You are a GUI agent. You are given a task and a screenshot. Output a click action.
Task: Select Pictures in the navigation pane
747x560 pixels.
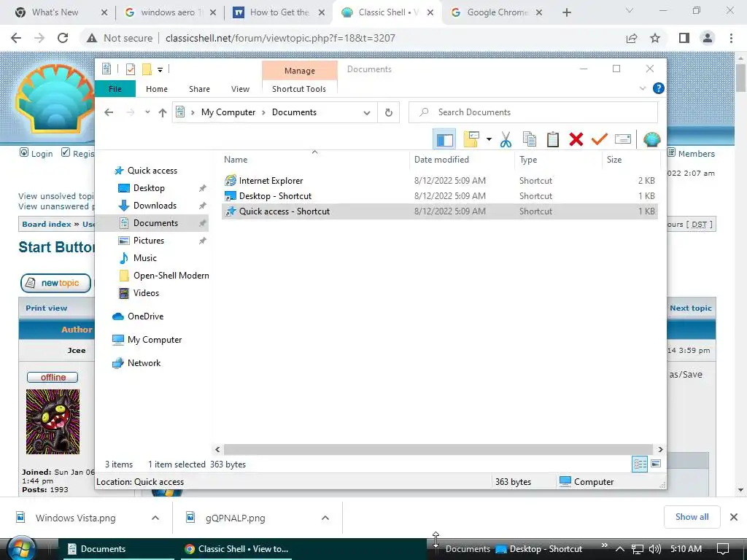coord(149,241)
